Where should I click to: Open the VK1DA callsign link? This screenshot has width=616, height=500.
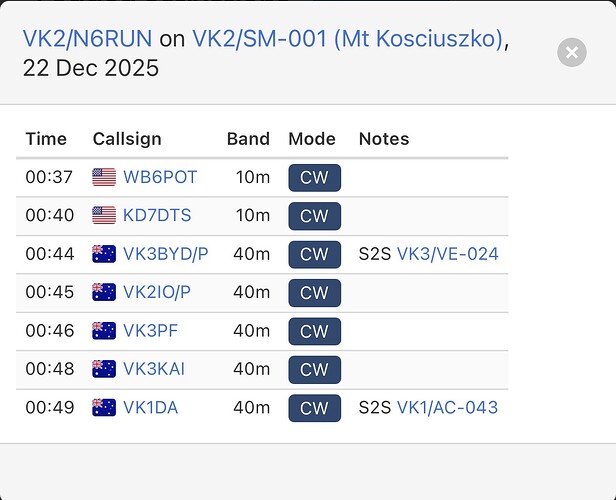click(153, 407)
